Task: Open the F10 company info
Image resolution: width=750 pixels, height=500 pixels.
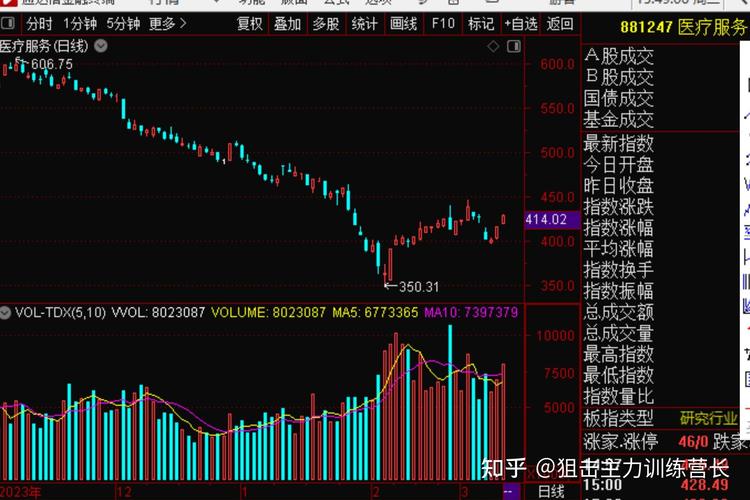Action: click(442, 23)
